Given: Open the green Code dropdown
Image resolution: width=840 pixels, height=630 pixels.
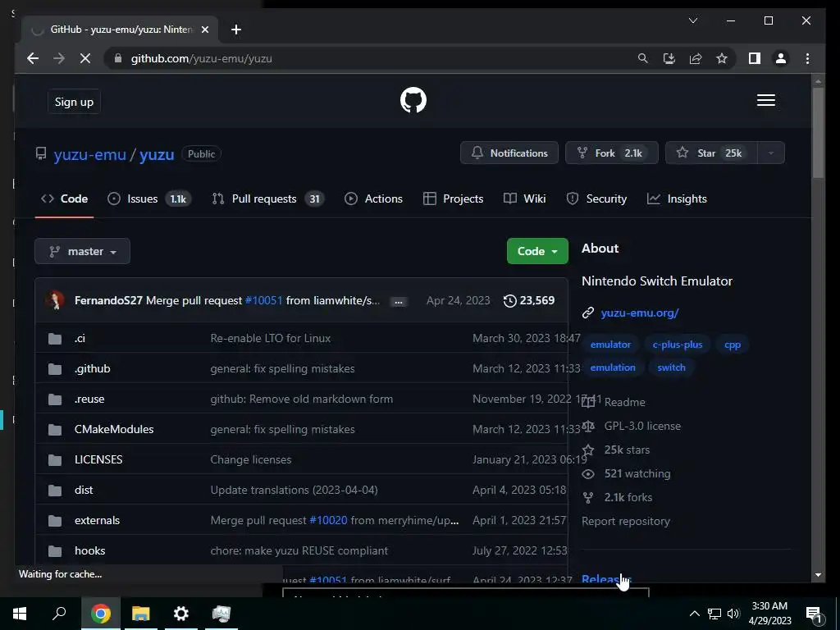Looking at the screenshot, I should 537,251.
